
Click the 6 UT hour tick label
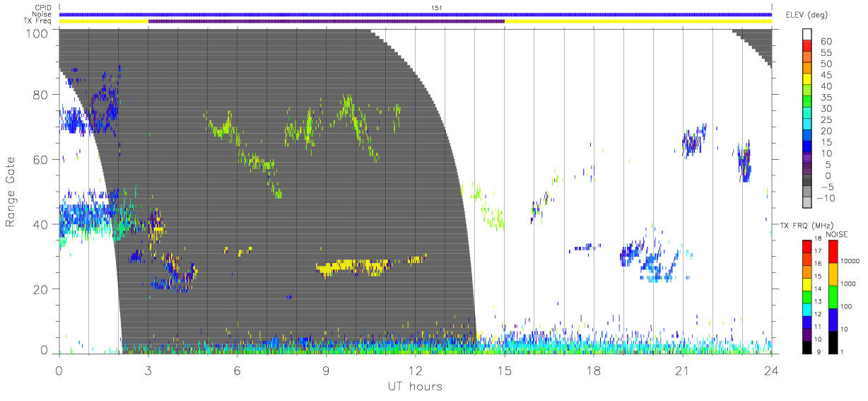coord(237,370)
